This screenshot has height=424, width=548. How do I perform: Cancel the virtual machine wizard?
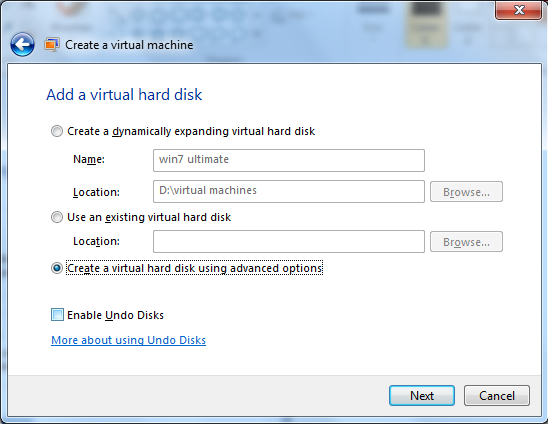tap(497, 396)
